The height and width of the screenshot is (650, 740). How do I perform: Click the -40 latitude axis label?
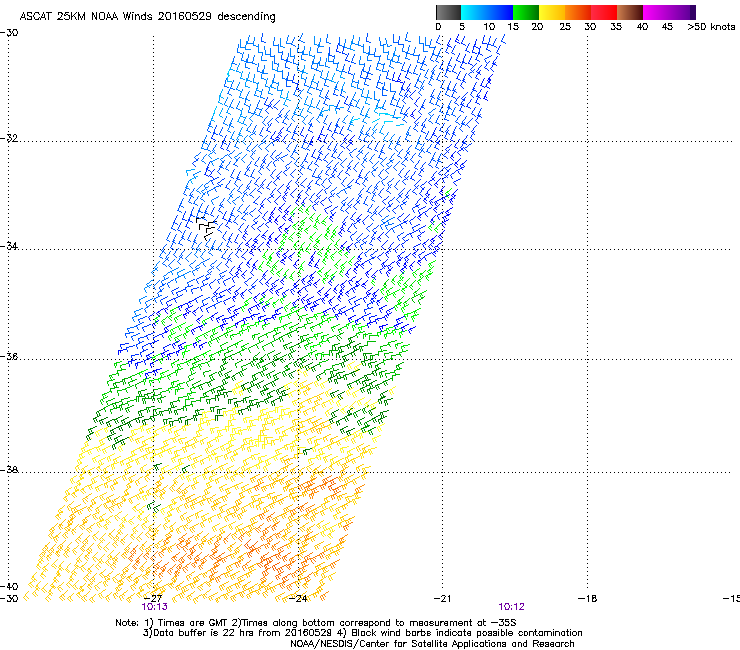[x=9, y=586]
